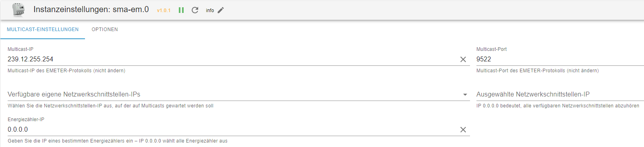Viewport: 644px width, 147px height.
Task: Clear the Multicast-IP field with its X
Action: point(463,59)
